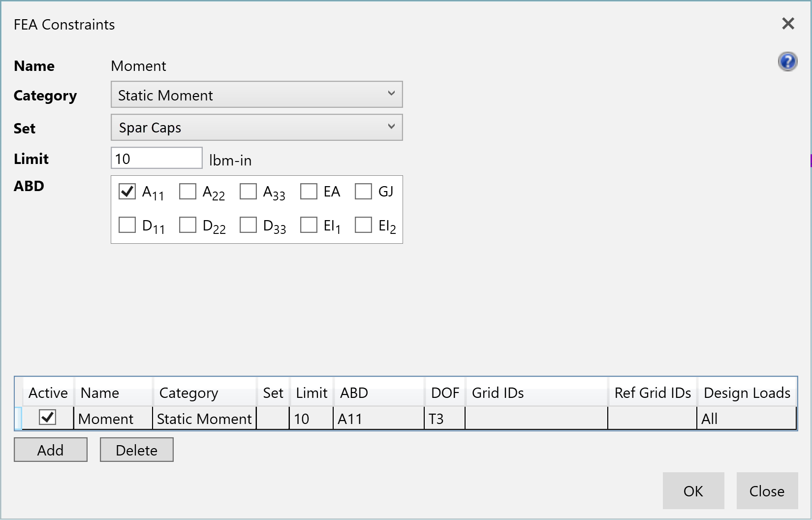812x520 pixels.
Task: Sort by Category column header in table
Action: pyautogui.click(x=205, y=392)
